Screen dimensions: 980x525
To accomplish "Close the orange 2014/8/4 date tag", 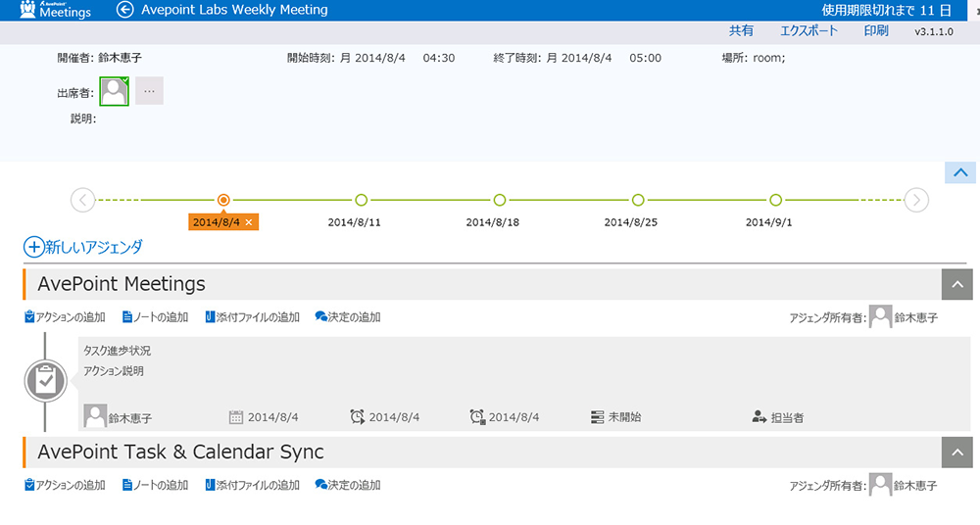I will click(x=249, y=222).
